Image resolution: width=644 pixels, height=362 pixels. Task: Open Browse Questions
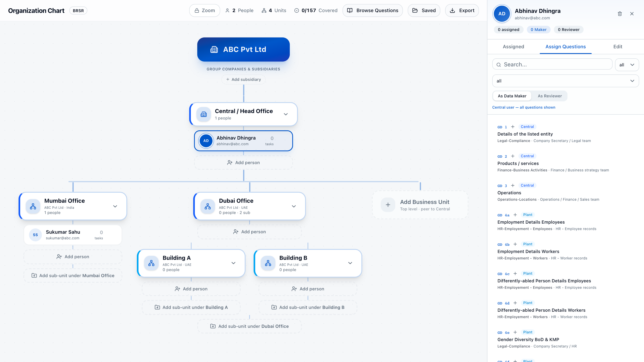click(373, 11)
